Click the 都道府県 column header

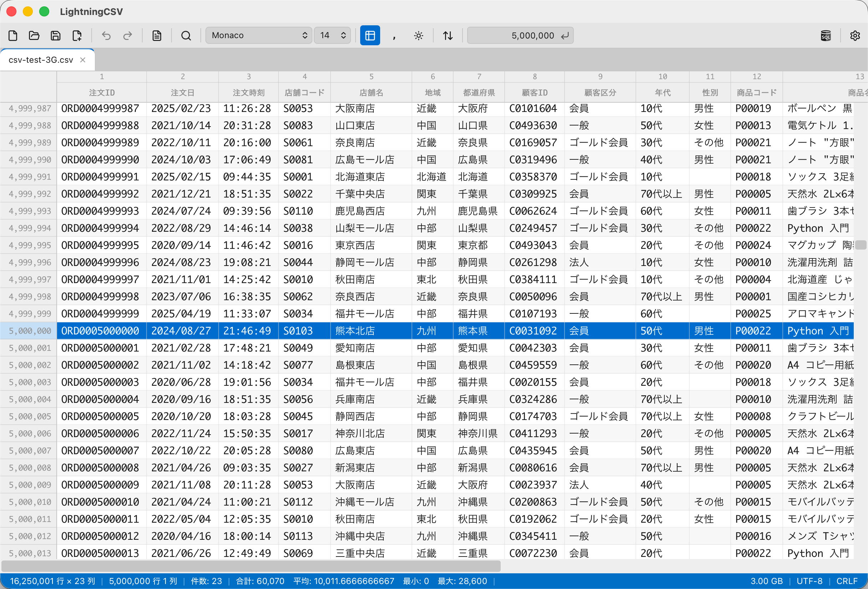click(479, 93)
